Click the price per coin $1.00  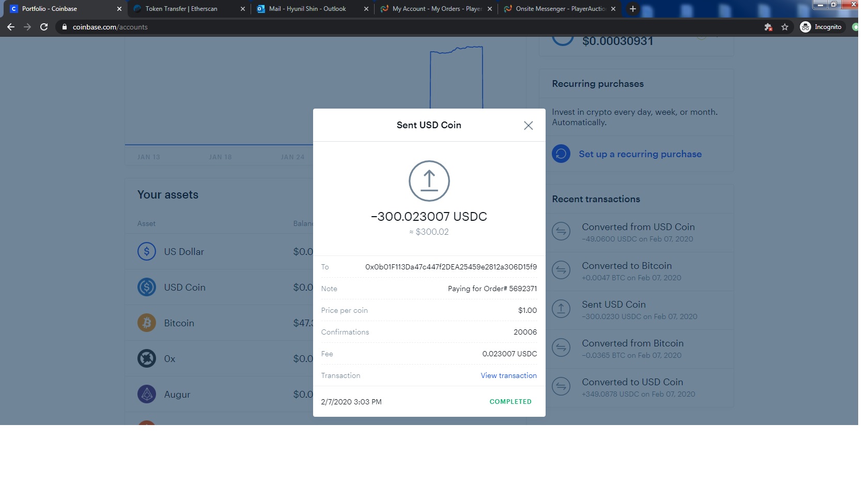point(528,310)
